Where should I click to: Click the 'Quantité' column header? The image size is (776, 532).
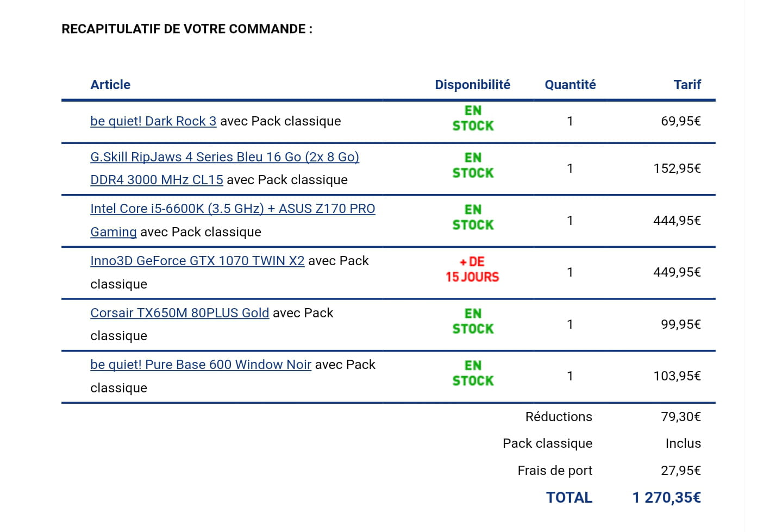[570, 85]
